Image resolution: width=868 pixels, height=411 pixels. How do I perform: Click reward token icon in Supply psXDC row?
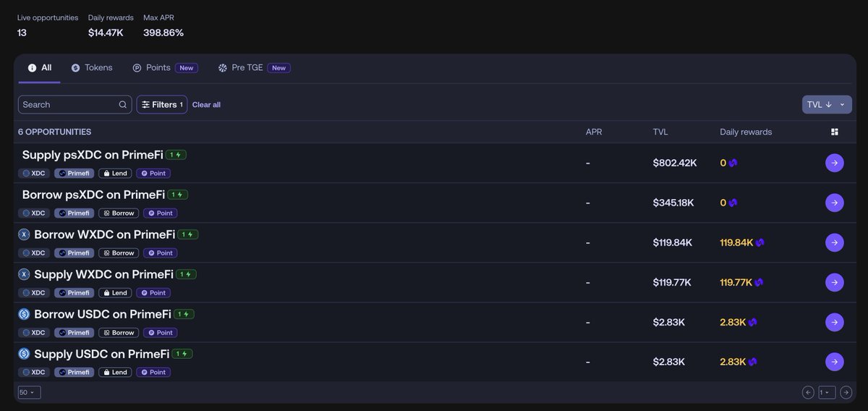(x=733, y=164)
